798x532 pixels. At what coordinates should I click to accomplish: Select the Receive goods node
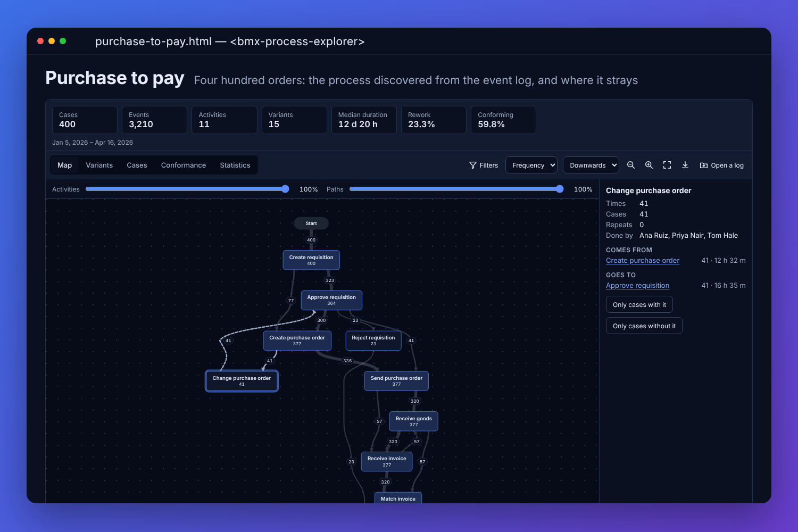coord(413,421)
